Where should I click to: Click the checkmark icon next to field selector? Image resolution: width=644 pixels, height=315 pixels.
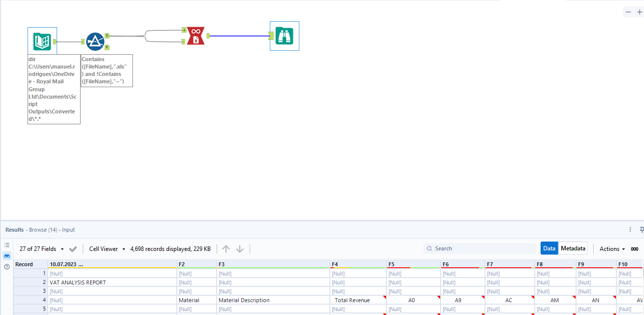(x=73, y=248)
